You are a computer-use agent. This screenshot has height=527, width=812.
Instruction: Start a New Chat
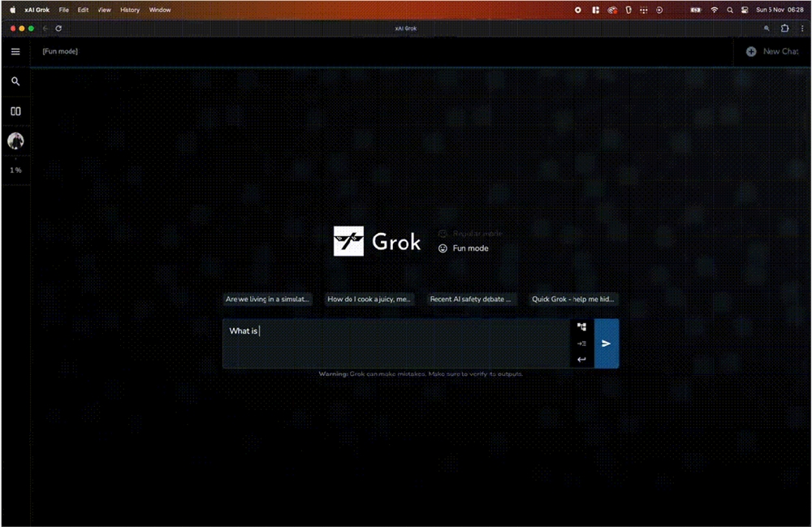[x=772, y=51]
